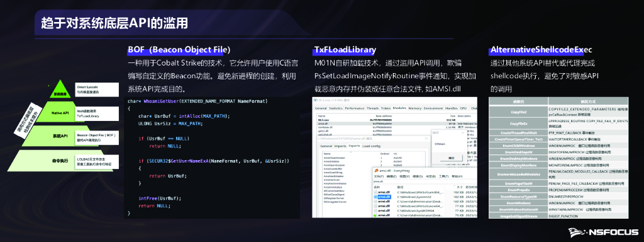Screen dimensions: 644x242
Task: Click the EnumPageFilesW table cell
Action: 518,184
